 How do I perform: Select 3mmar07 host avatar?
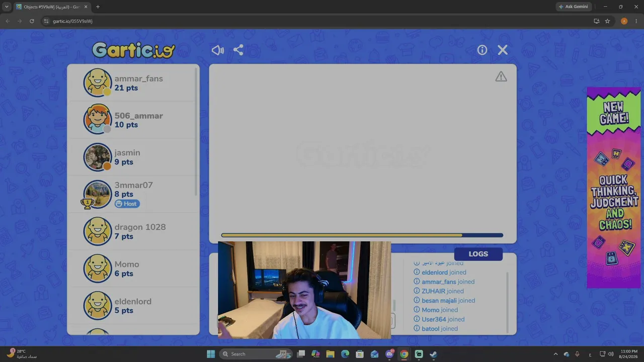pyautogui.click(x=97, y=194)
